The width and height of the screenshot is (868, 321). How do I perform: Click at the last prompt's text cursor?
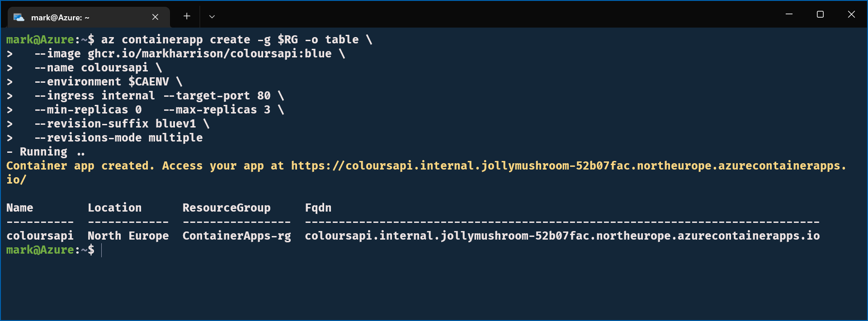point(102,250)
